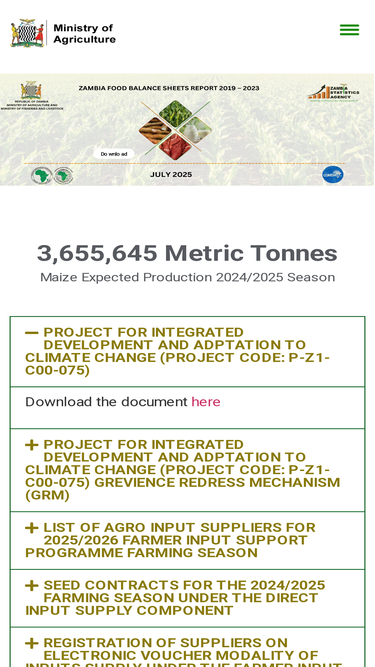Click the Download button on the banner
The height and width of the screenshot is (667, 375).
point(114,154)
